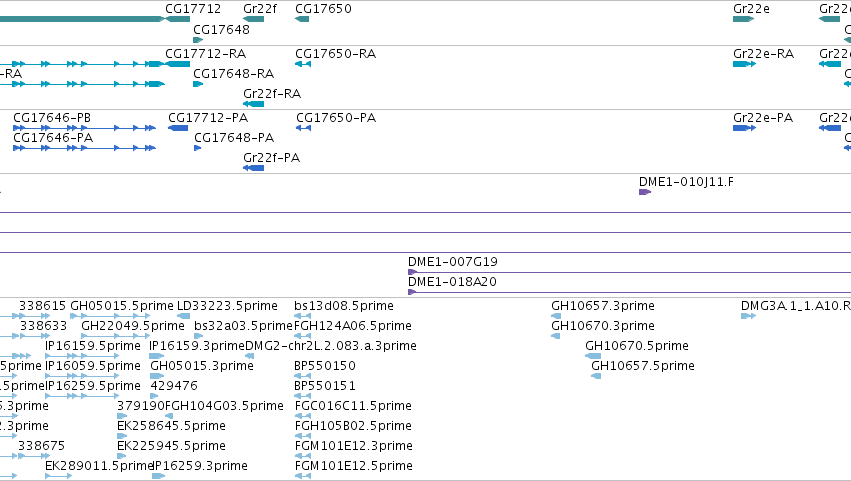Click the FGM101E12.3prime EST label
Image resolution: width=851 pixels, height=481 pixels.
click(x=353, y=446)
